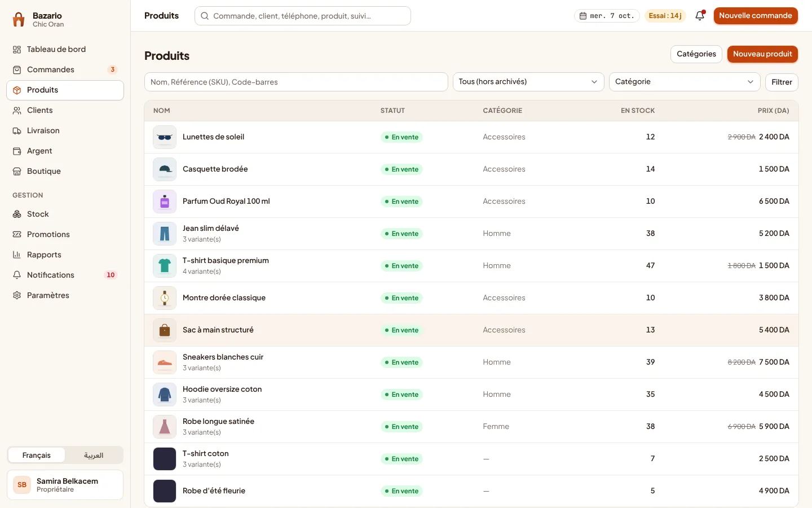Click the Stock boxes icon

tap(17, 214)
